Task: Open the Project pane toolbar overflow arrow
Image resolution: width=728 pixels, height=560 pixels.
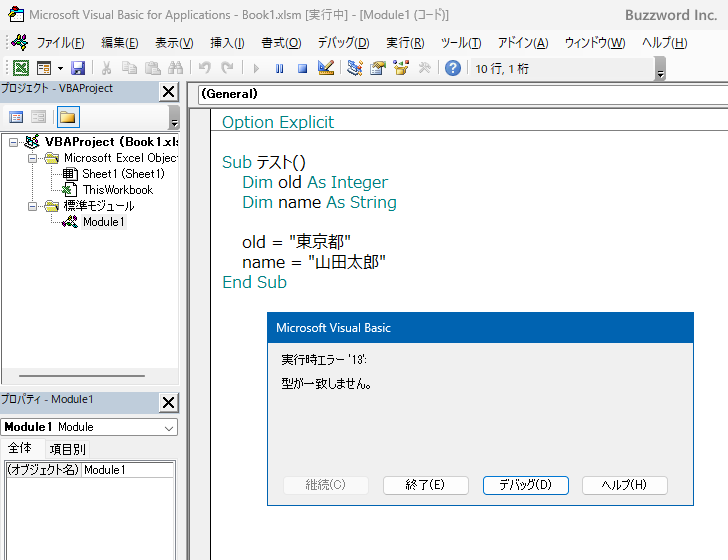Action: pyautogui.click(x=174, y=117)
